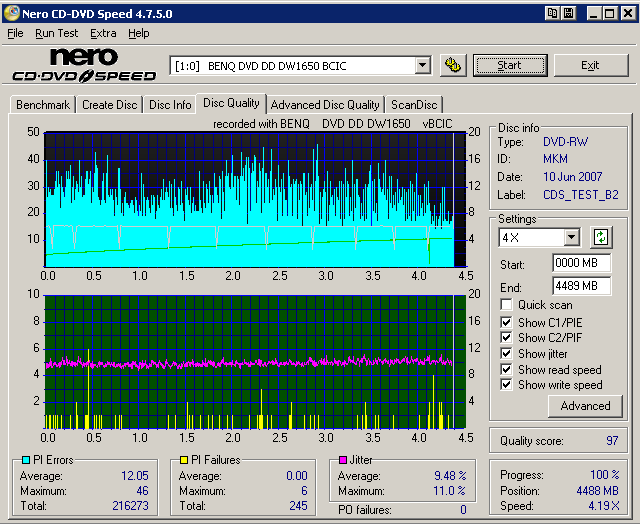Uncheck Show C1/PIE option
640x524 pixels.
click(x=507, y=322)
